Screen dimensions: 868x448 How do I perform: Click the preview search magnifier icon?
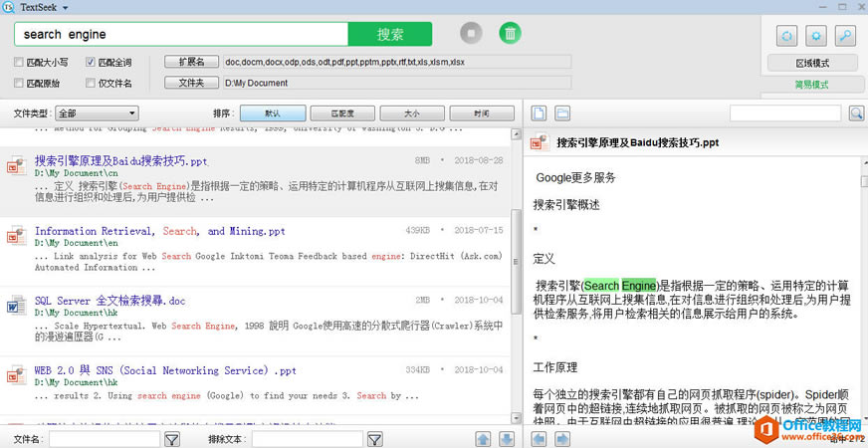(x=856, y=113)
